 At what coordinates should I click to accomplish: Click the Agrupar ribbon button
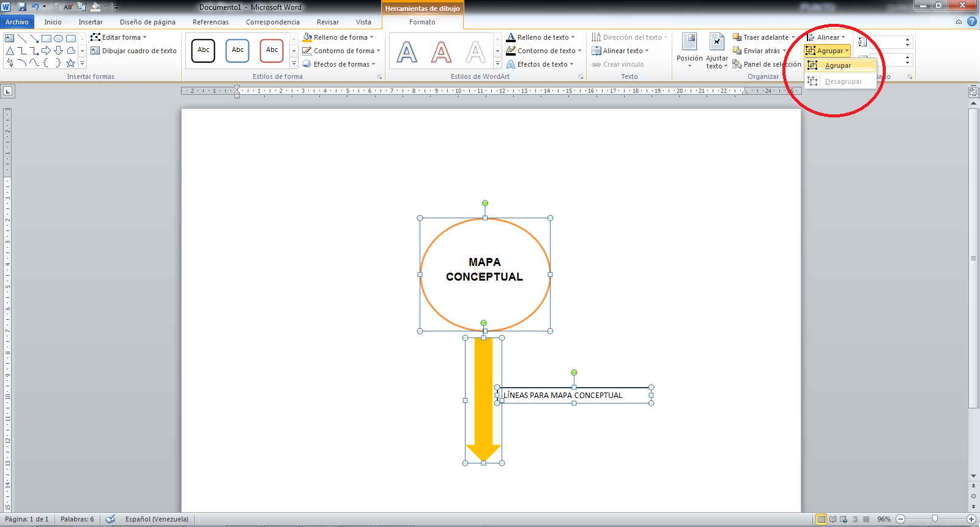coord(828,51)
